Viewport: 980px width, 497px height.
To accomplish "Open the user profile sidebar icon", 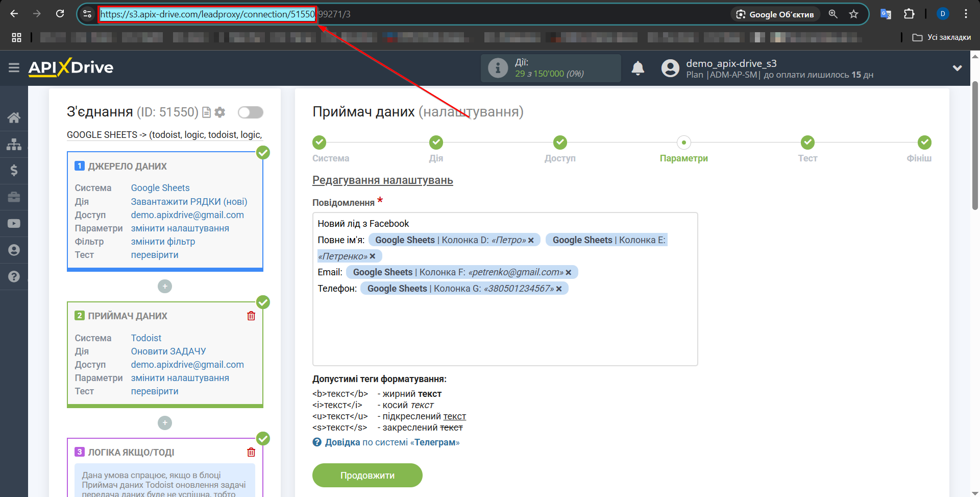I will [14, 250].
